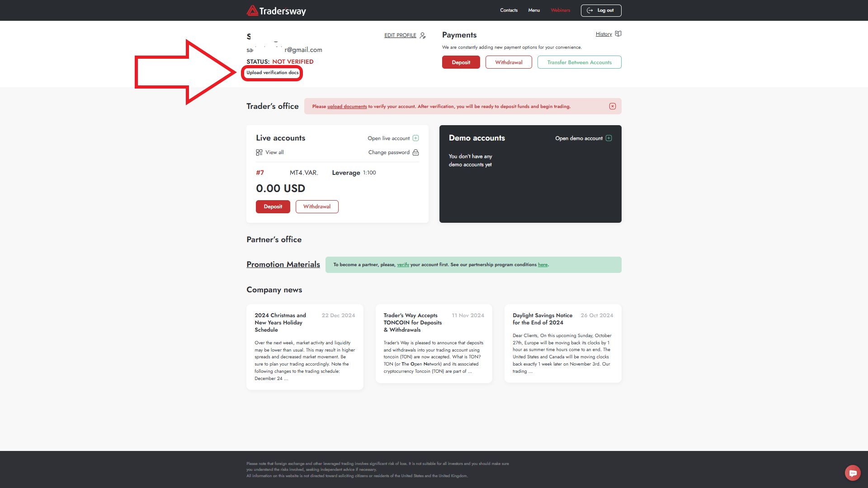Click the grid icon beside View all
This screenshot has width=868, height=488.
point(259,153)
